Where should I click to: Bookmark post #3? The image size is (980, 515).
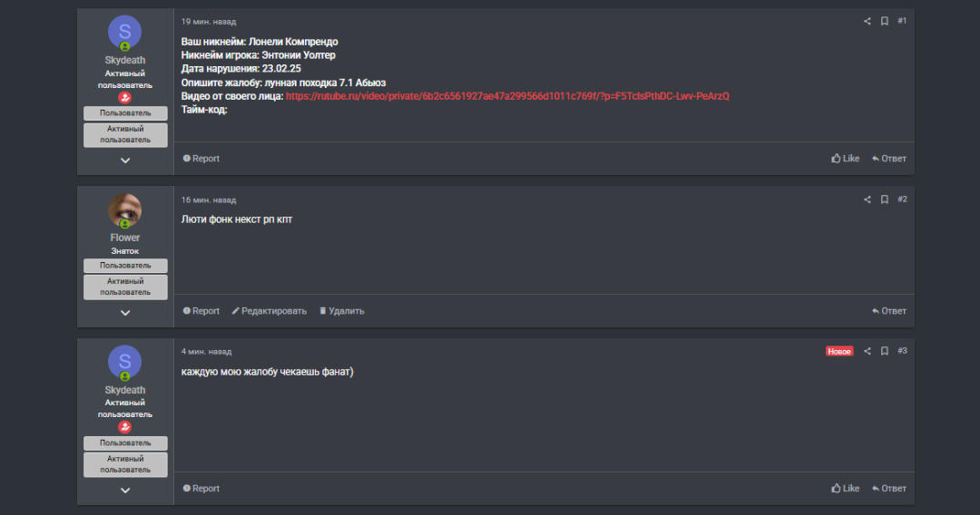(885, 352)
